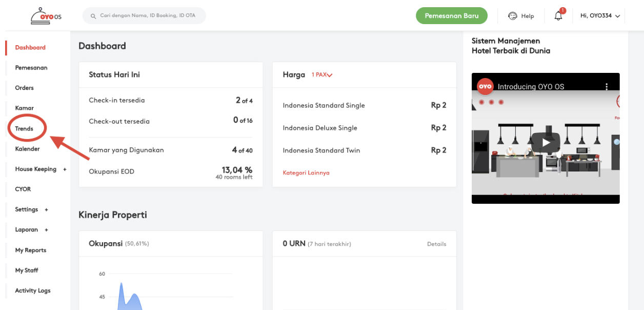Open Trends in sidebar
644x310 pixels.
tap(24, 129)
